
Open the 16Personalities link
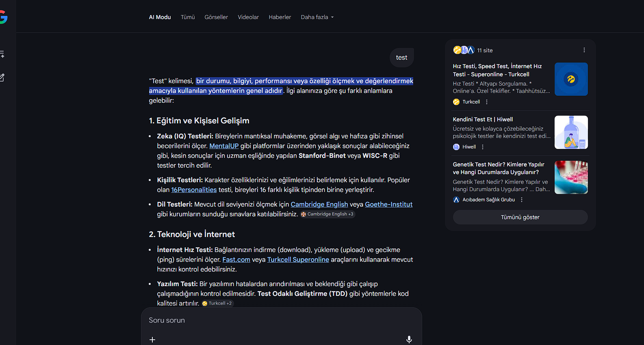[x=194, y=190]
